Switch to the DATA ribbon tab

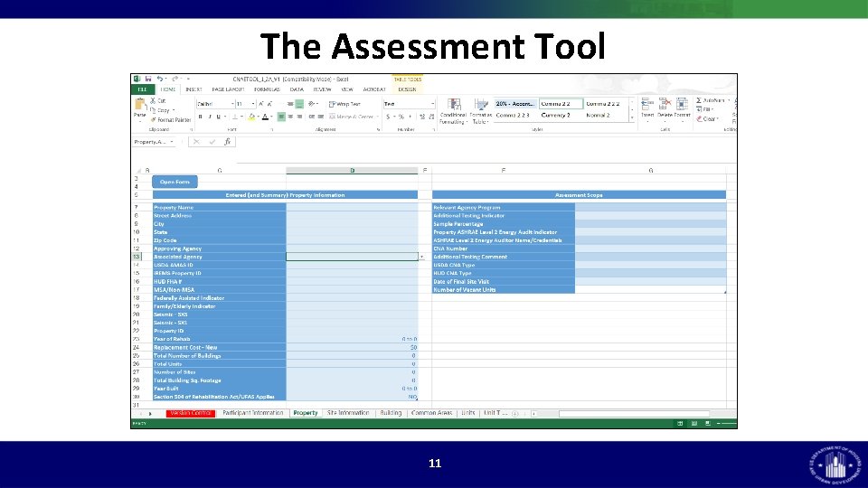(297, 89)
